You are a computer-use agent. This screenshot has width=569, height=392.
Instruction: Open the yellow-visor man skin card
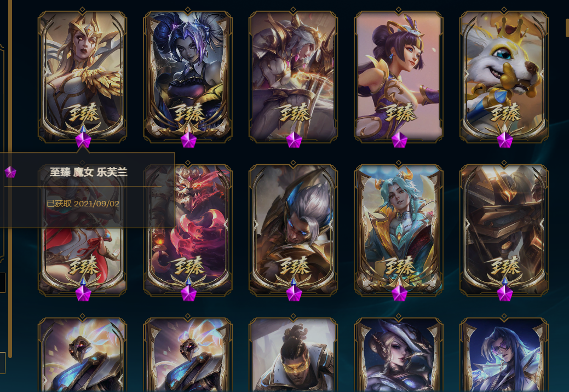pyautogui.click(x=293, y=355)
